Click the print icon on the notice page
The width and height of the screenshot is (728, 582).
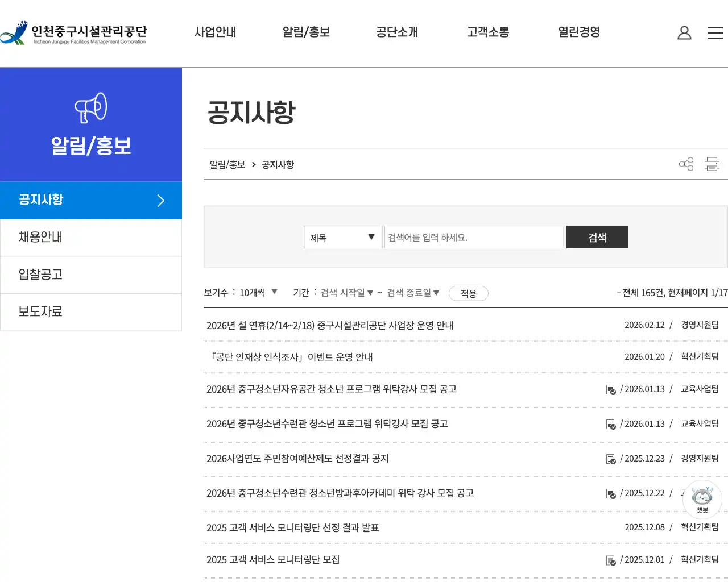pyautogui.click(x=712, y=164)
